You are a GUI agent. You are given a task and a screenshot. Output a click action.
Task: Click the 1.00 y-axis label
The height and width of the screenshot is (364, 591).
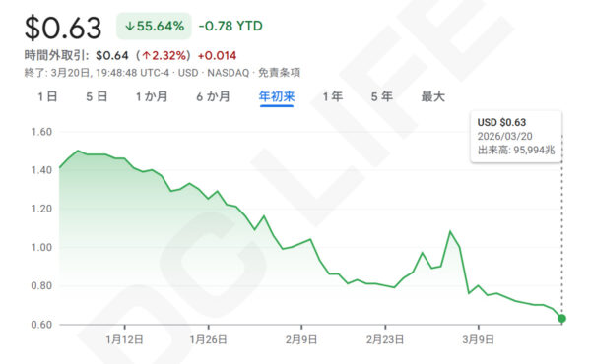(x=41, y=247)
